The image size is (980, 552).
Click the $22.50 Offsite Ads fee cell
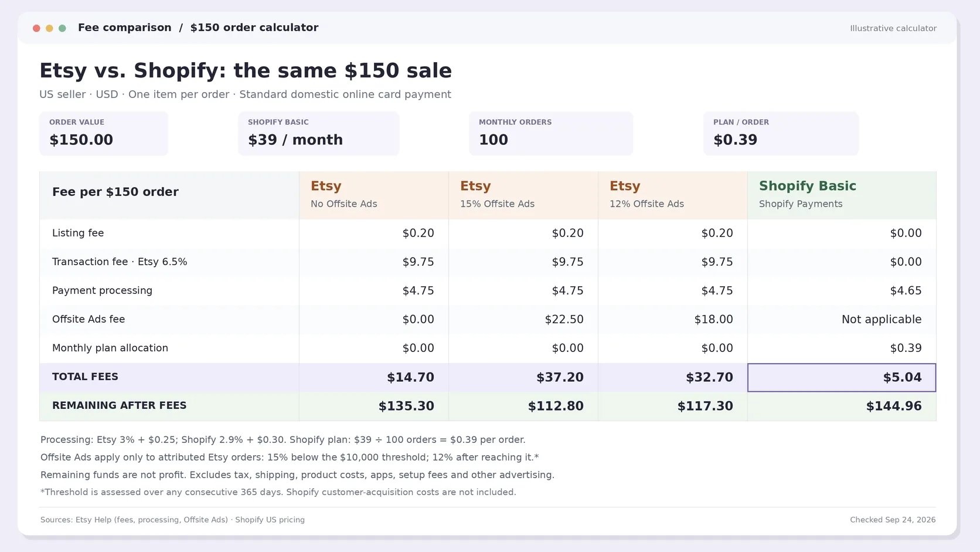(x=523, y=319)
